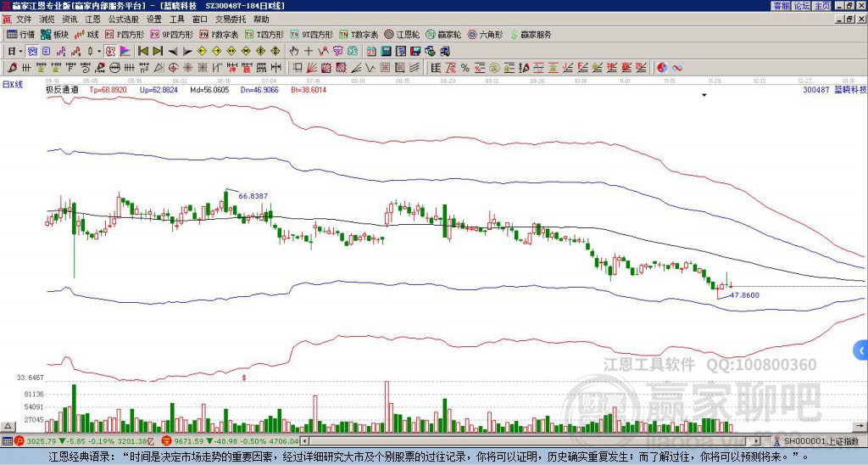Open the P四方形 square tool
Viewport: 868px width, 465px height.
(125, 34)
